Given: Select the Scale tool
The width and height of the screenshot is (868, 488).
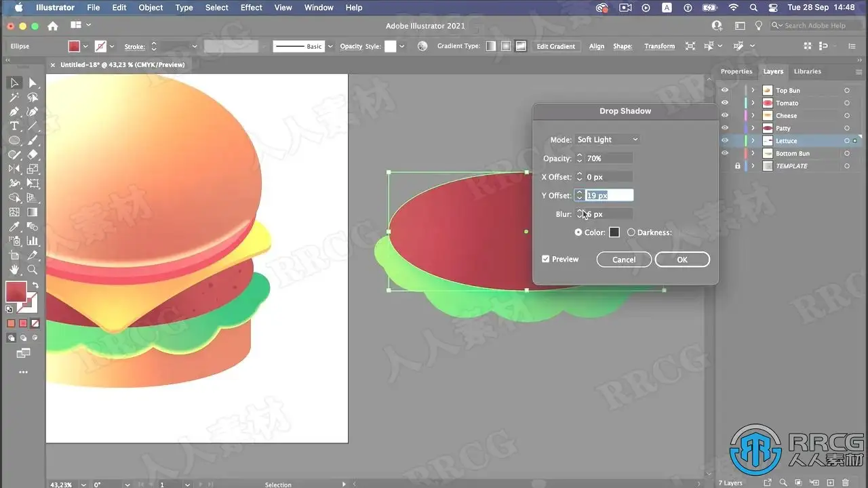Looking at the screenshot, I should pos(33,169).
